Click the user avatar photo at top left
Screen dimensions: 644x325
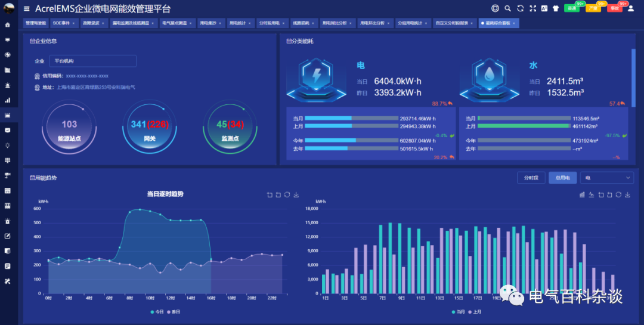(x=8, y=8)
